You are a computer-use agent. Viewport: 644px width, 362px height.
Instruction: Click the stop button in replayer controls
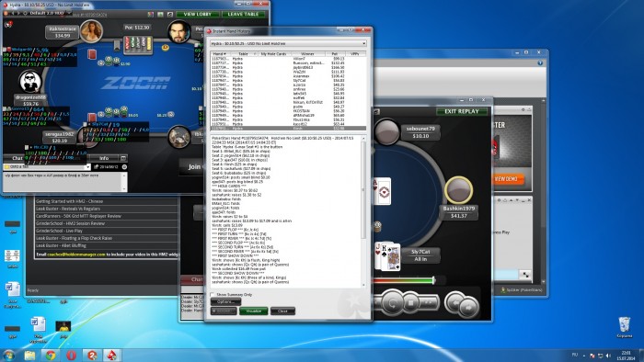coord(410,303)
